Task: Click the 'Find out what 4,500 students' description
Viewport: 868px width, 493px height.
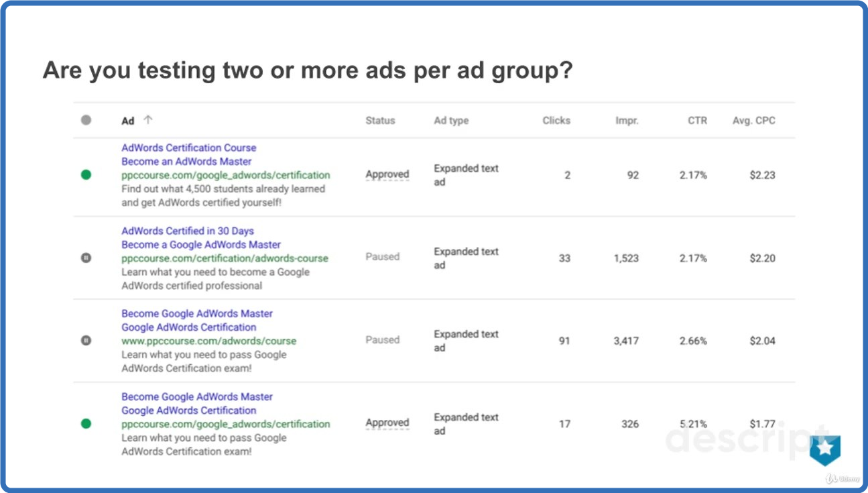Action: click(223, 196)
